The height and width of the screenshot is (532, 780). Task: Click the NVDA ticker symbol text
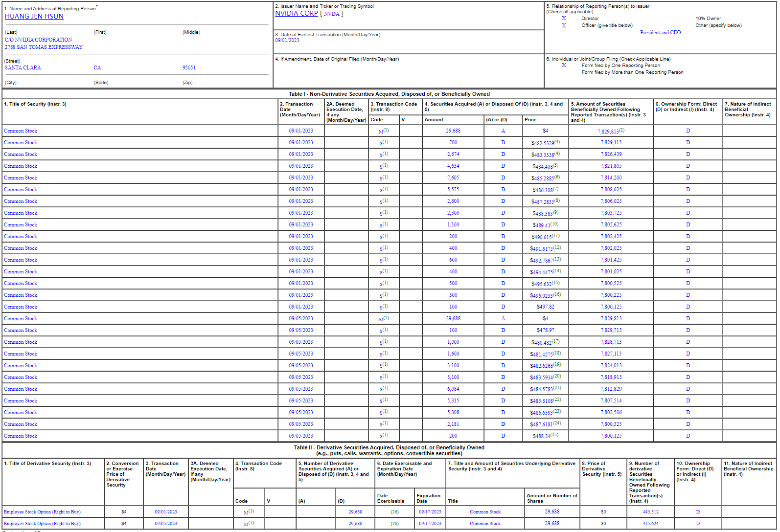(331, 14)
